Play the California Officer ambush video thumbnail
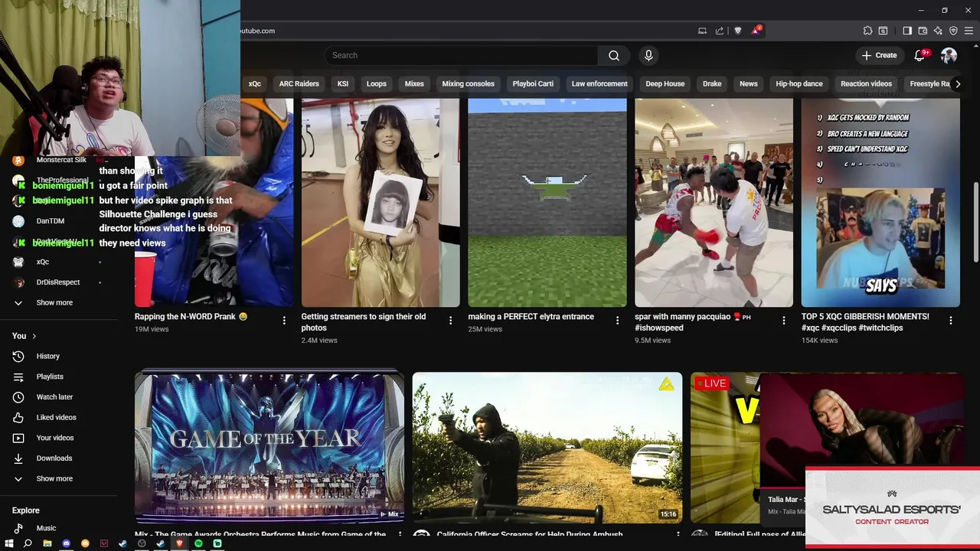The width and height of the screenshot is (980, 551). (547, 447)
